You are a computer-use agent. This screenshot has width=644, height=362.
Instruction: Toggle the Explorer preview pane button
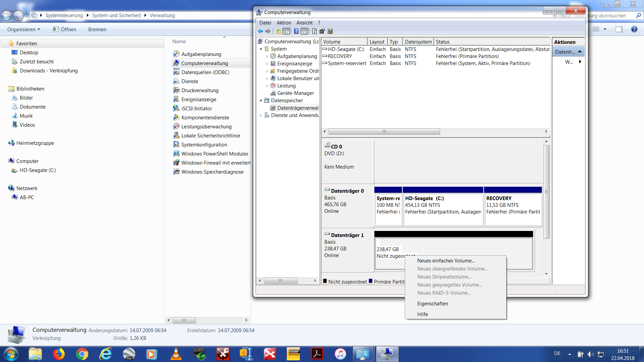click(619, 29)
